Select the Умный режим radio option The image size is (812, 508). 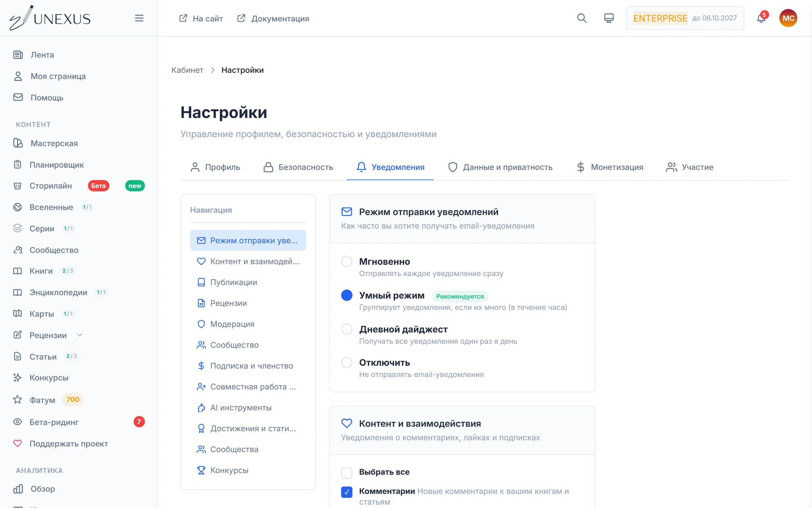pyautogui.click(x=347, y=295)
